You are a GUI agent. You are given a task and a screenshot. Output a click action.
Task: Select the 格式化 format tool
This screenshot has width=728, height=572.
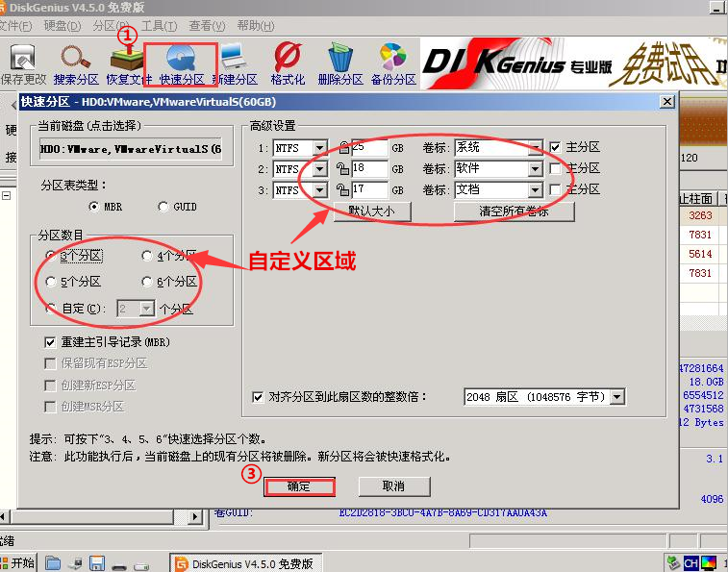click(288, 64)
